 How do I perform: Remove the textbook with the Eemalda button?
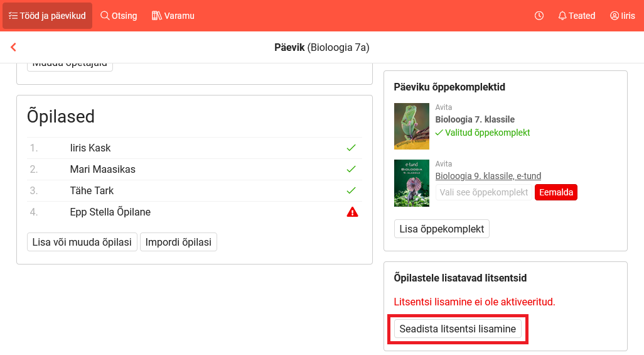pyautogui.click(x=555, y=192)
